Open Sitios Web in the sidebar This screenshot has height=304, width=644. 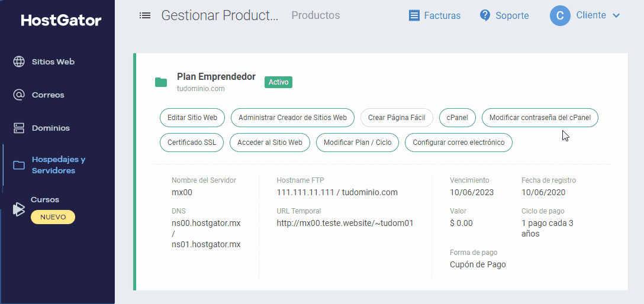click(x=53, y=62)
